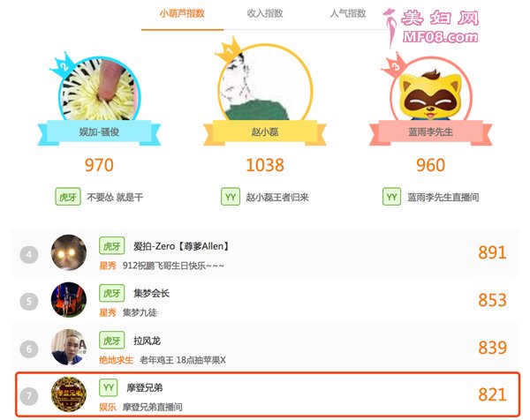Click the 娱加-骚俊 blue name ribbon
Screen dimensions: 530x420
point(99,132)
